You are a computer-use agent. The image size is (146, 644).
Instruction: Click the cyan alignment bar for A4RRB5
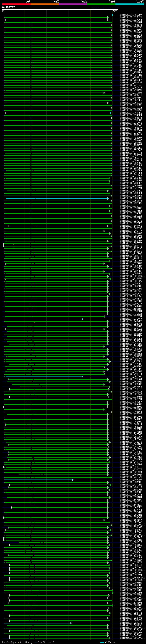(x=58, y=113)
